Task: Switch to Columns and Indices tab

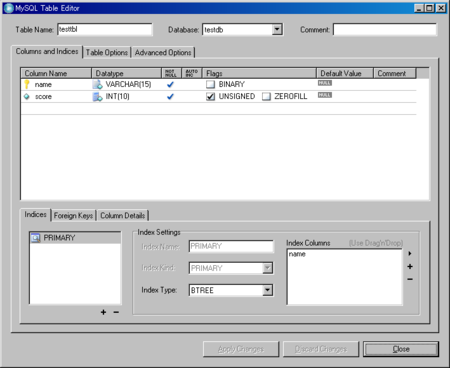Action: click(47, 52)
